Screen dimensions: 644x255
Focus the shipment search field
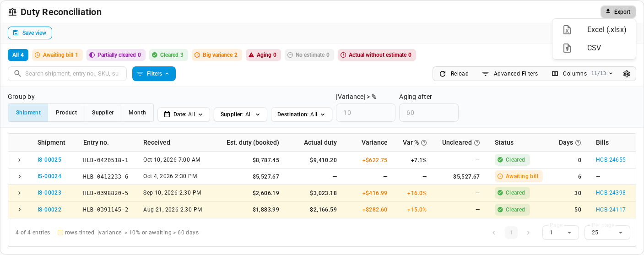[x=67, y=74]
